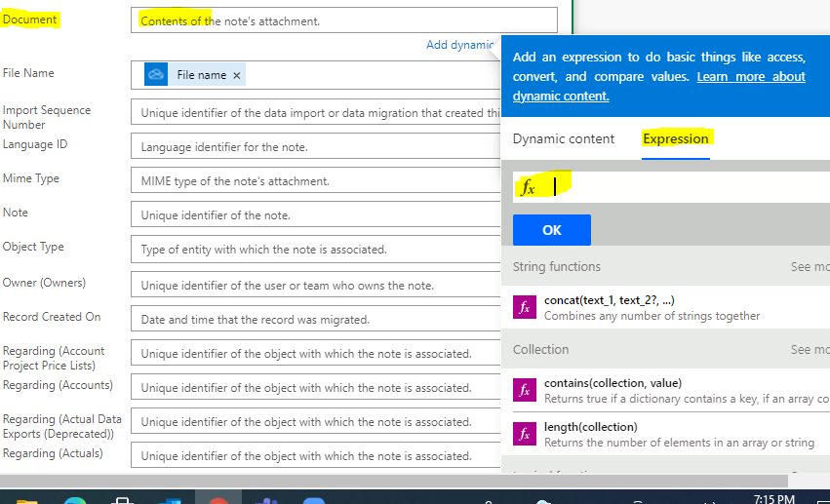Click the Language ID input field
Image resolution: width=830 pixels, height=504 pixels.
point(315,146)
